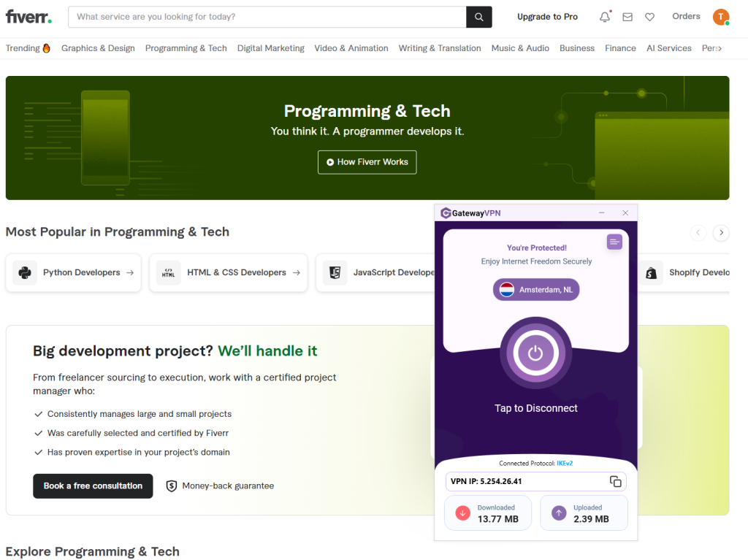Click the red download arrow icon
The image size is (748, 560).
click(x=462, y=513)
